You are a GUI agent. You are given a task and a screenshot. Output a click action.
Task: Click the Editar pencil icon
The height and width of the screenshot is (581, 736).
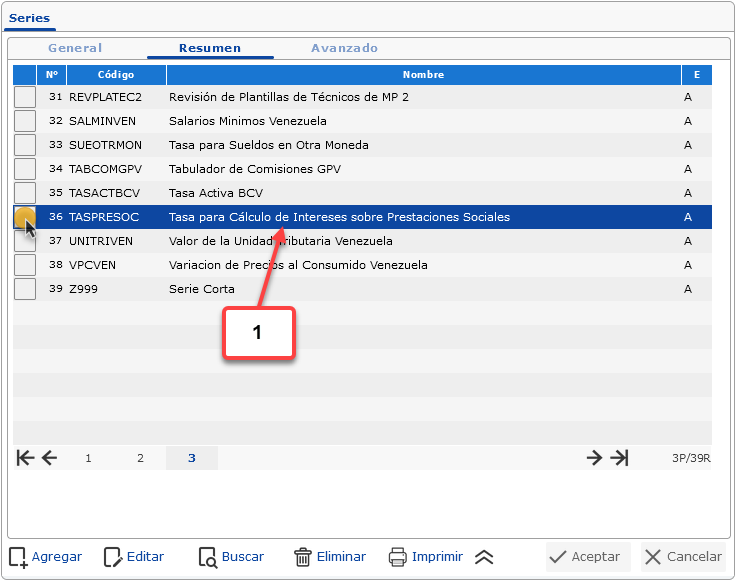click(113, 557)
